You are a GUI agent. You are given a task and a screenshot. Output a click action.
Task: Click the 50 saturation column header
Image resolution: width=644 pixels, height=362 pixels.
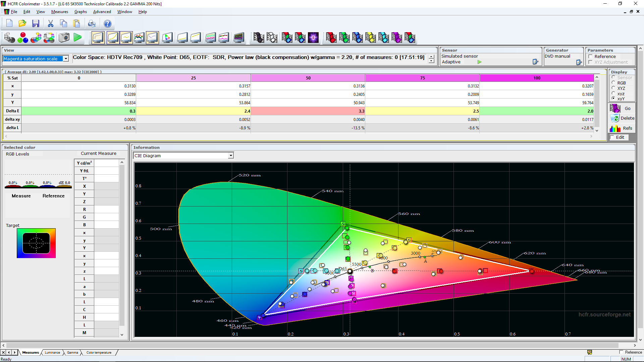(x=308, y=78)
